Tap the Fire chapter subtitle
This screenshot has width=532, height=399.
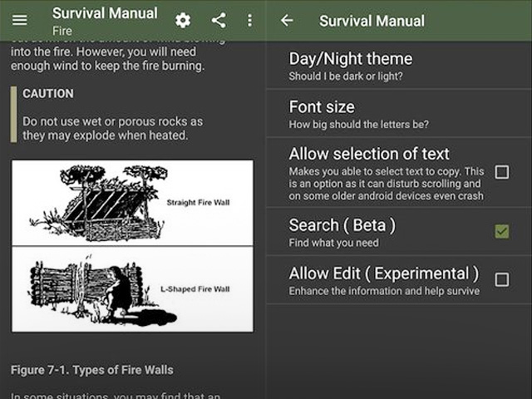click(x=63, y=31)
